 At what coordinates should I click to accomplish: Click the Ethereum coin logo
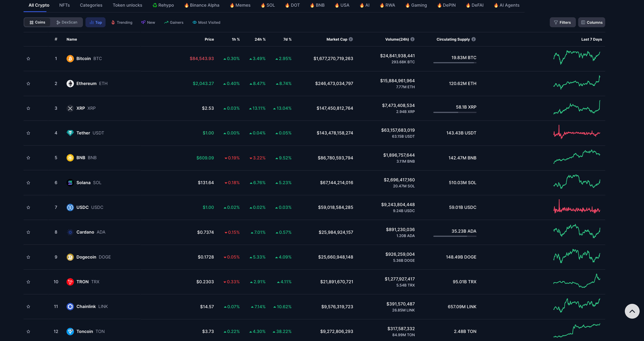point(70,83)
